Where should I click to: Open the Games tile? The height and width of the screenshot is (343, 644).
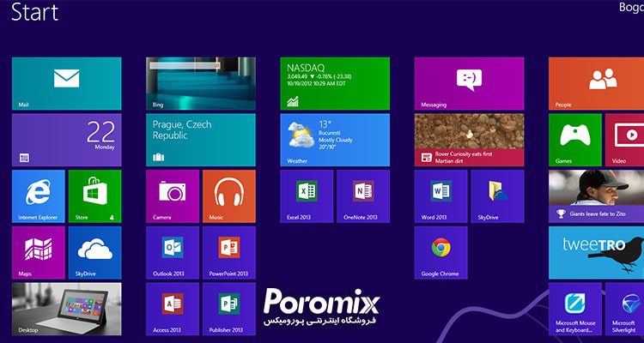tap(575, 140)
